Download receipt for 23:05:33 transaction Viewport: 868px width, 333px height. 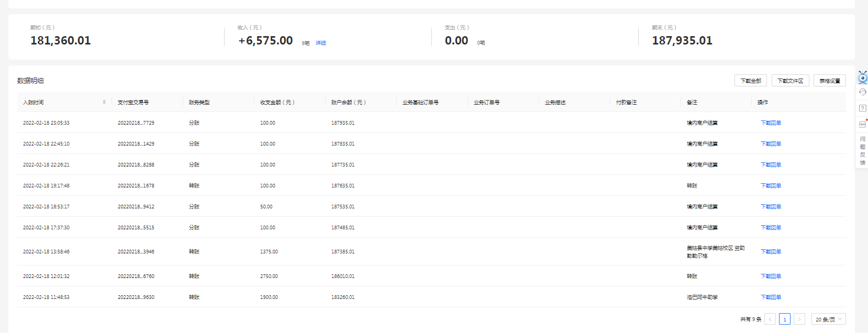(x=771, y=123)
